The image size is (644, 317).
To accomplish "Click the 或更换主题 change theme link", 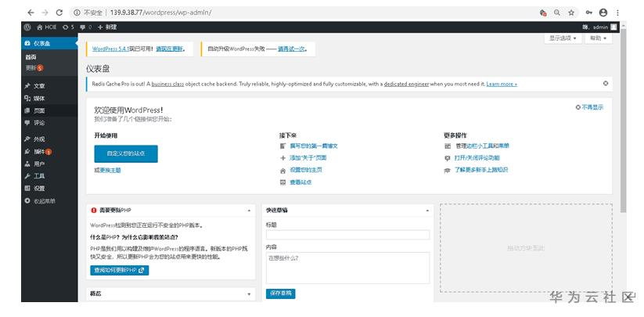I will coord(107,170).
